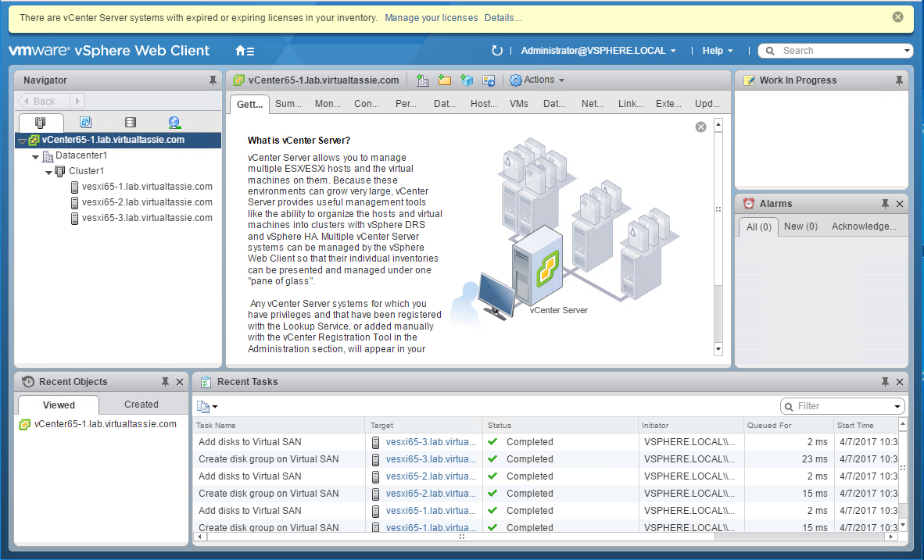Pin the Recent Tasks panel

pyautogui.click(x=885, y=382)
